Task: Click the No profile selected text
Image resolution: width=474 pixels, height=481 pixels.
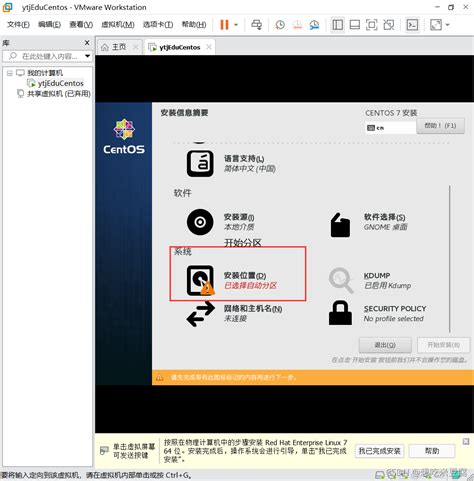Action: (x=394, y=319)
